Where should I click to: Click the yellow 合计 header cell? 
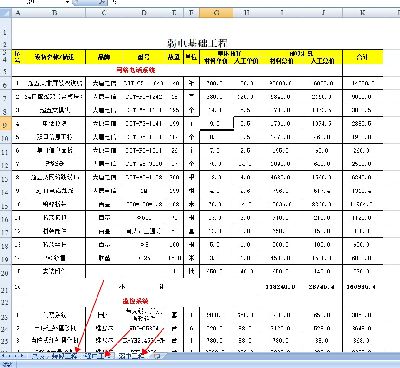pos(362,57)
